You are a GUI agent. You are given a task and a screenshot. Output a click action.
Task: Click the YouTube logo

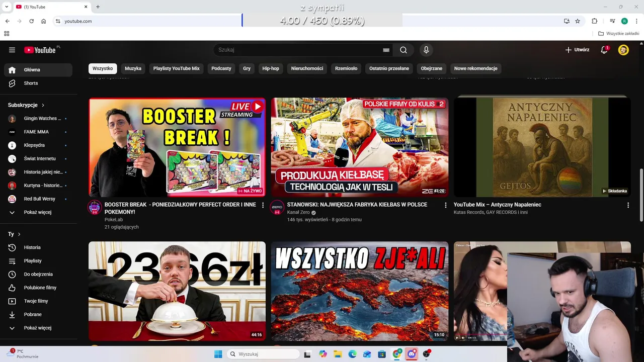(x=40, y=50)
